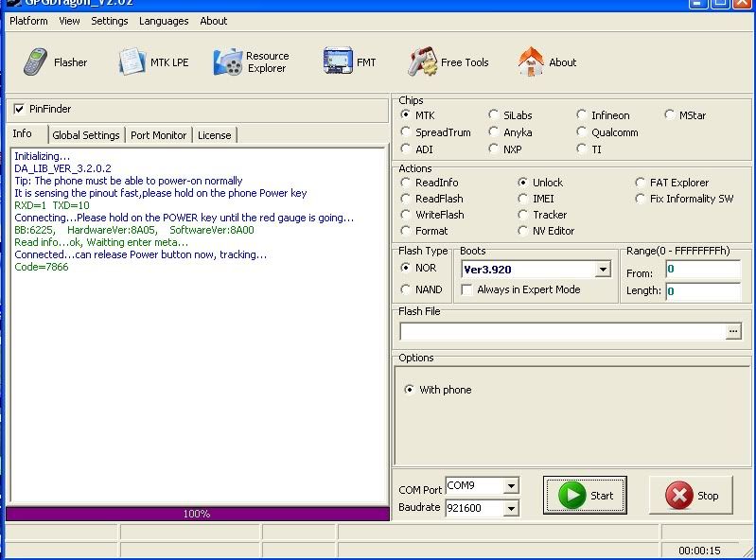Choose the SiLabs chip option
The width and height of the screenshot is (756, 560).
pos(493,114)
